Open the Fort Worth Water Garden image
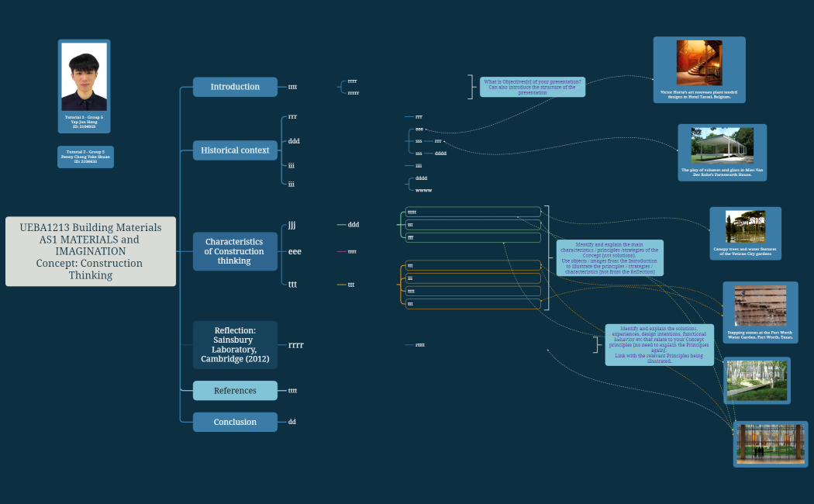Viewport: 814px width, 504px height. pyautogui.click(x=760, y=306)
